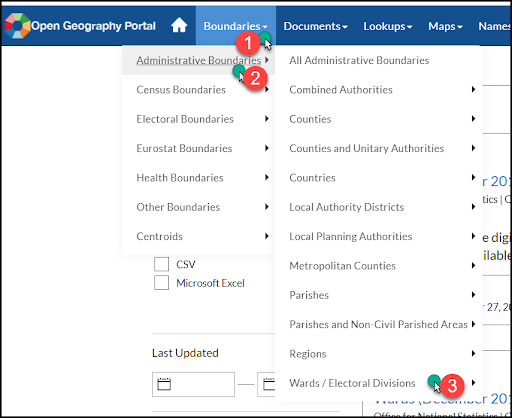Choose Parishes submenu entry

[379, 295]
